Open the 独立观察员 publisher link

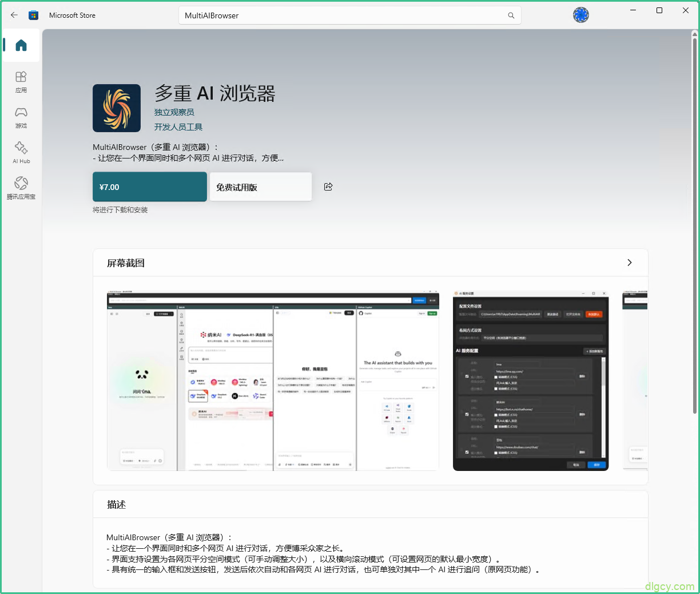[174, 112]
